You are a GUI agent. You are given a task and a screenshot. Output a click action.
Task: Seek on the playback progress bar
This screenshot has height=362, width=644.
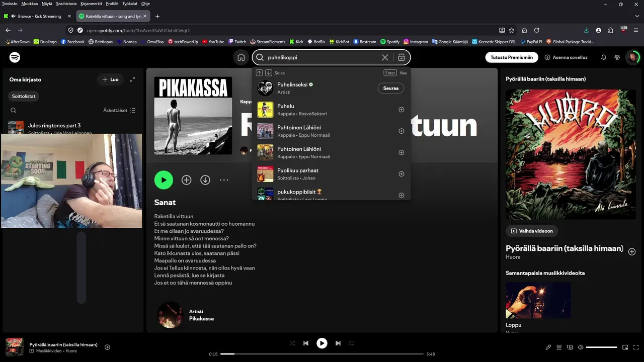pyautogui.click(x=322, y=354)
